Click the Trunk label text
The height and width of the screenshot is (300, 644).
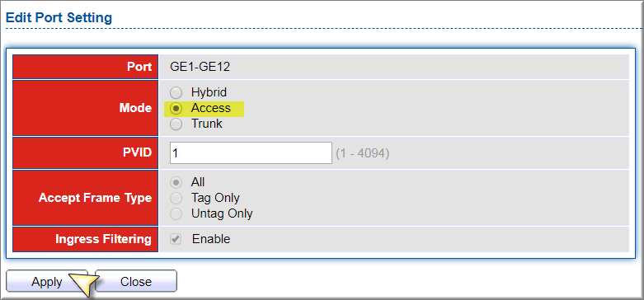207,124
